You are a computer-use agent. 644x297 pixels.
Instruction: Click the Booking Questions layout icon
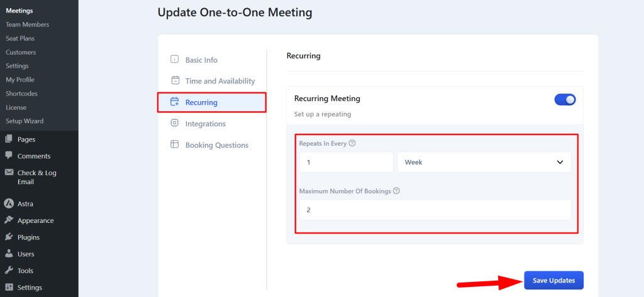point(175,144)
